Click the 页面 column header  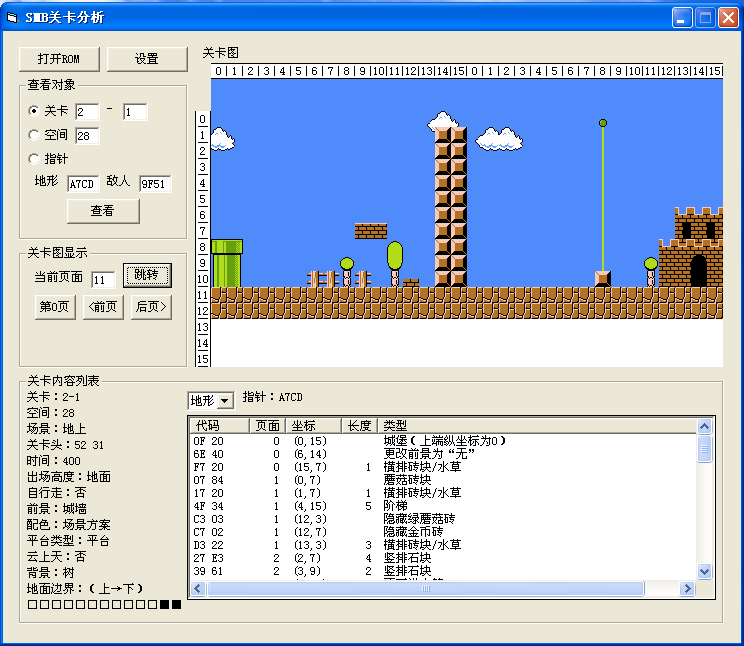tap(268, 426)
